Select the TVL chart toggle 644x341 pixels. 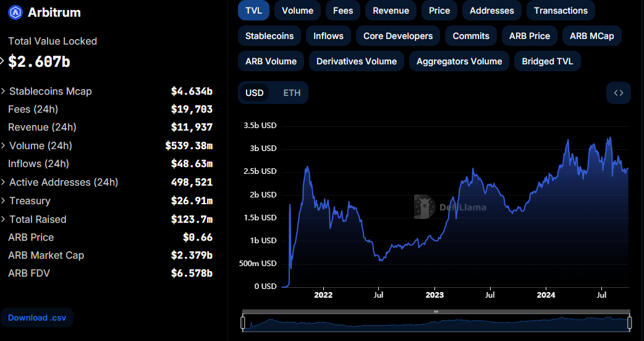(x=253, y=11)
